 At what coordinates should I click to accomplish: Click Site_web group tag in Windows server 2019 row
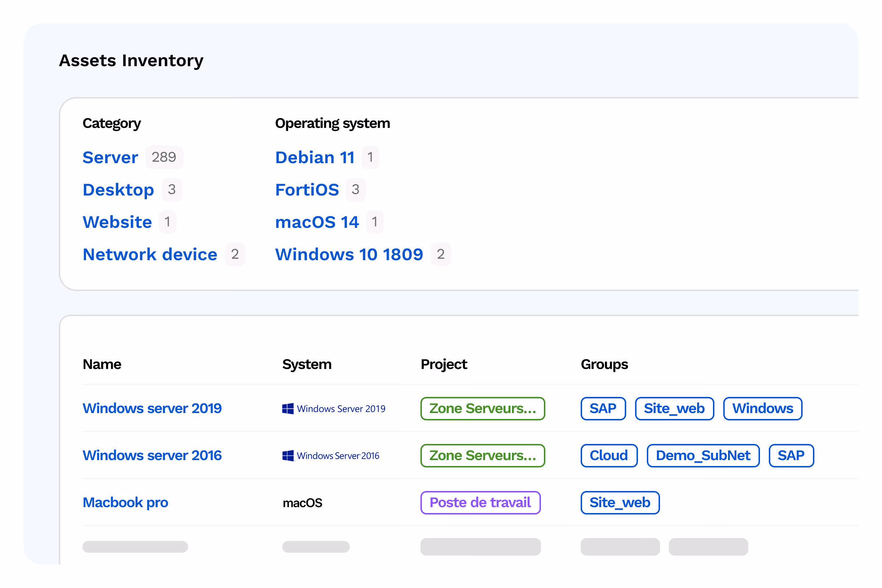[674, 409]
